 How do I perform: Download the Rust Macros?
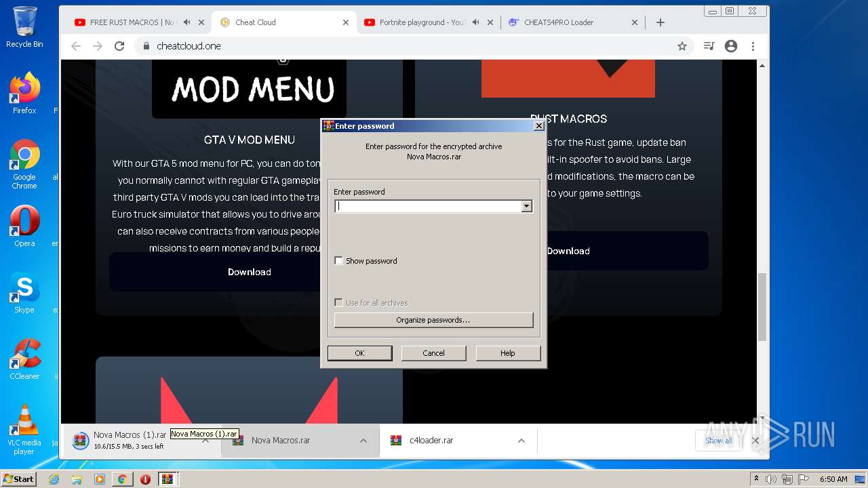568,251
